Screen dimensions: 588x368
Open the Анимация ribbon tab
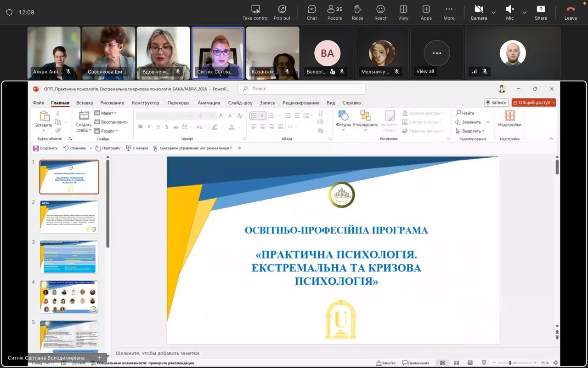point(209,103)
